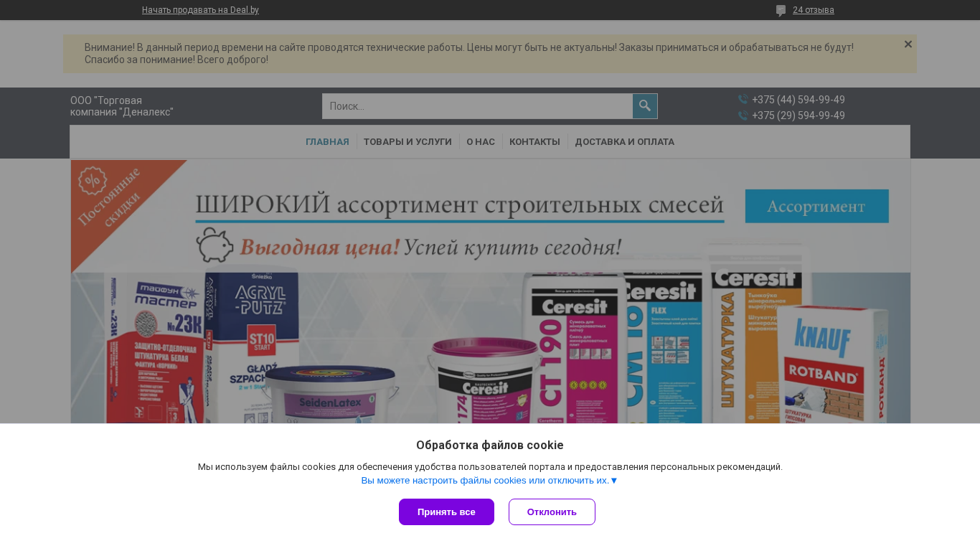The image size is (980, 551).
Task: Expand the cookie settings link
Action: point(489,481)
